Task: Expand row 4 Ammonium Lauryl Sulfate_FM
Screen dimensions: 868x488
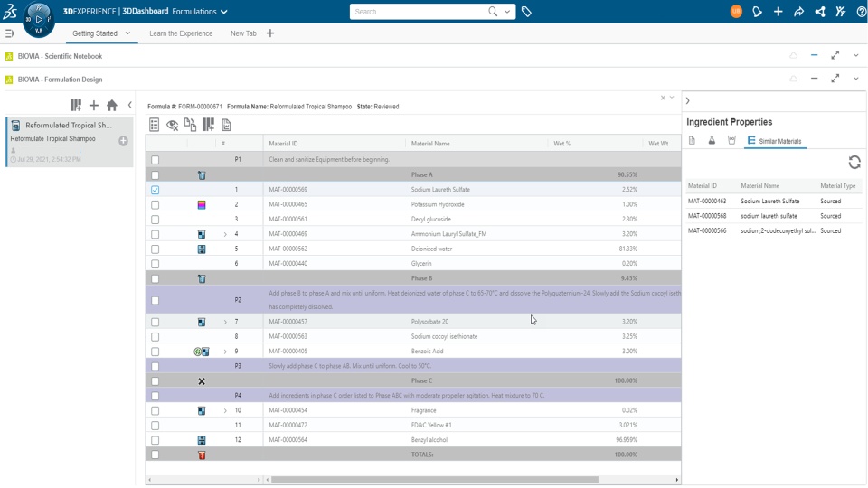Action: [x=225, y=235]
